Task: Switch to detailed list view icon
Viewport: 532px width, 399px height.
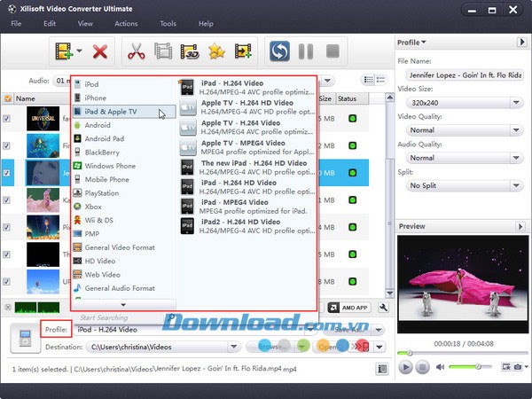Action: pyautogui.click(x=369, y=80)
